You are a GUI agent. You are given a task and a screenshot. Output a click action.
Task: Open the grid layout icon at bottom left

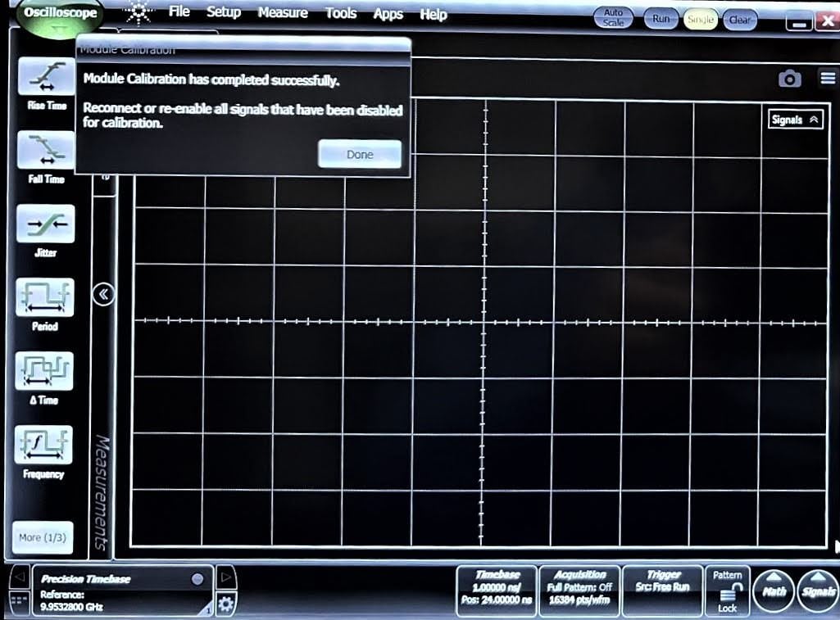(x=19, y=600)
